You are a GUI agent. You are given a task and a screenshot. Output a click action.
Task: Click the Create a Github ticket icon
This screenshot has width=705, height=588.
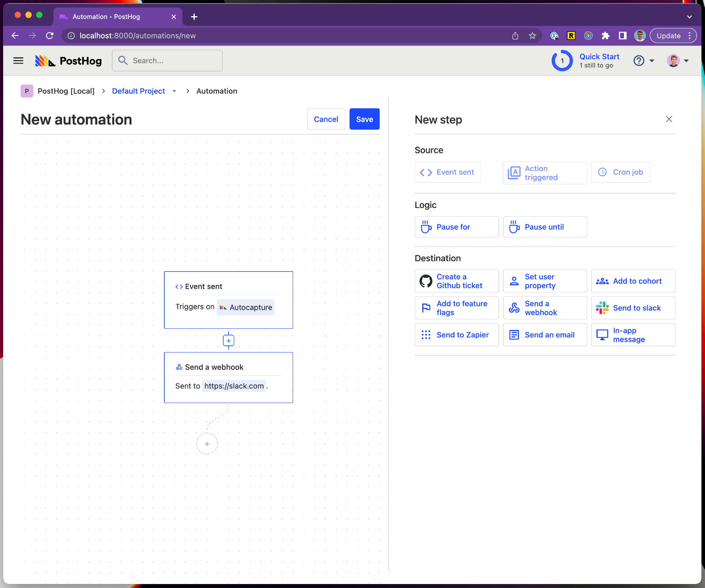[426, 281]
